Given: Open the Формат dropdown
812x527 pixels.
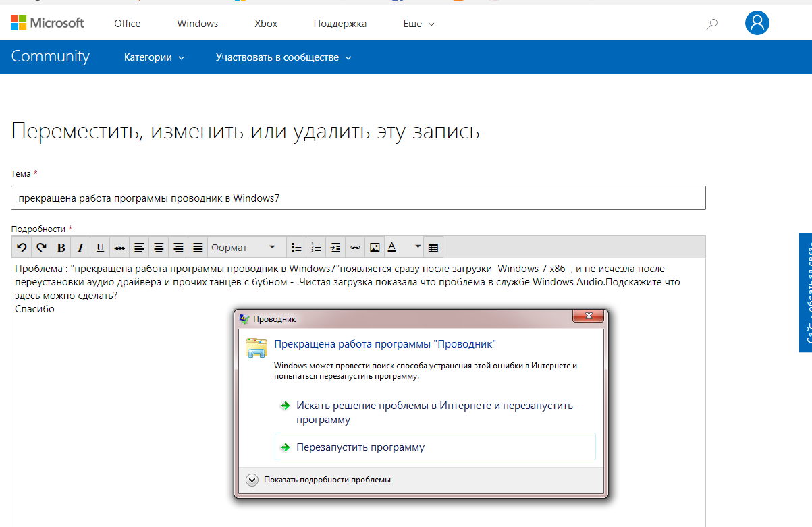Looking at the screenshot, I should click(244, 247).
